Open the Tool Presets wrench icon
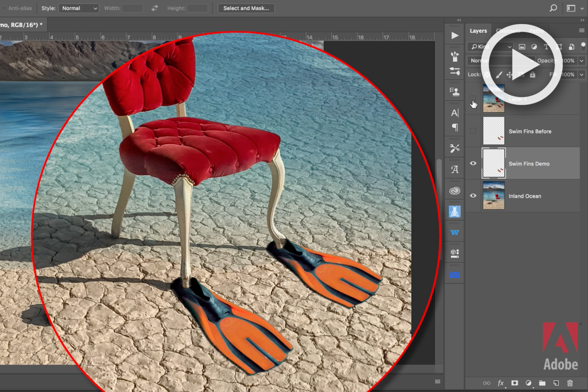Screen dimensions: 588x392 455,149
